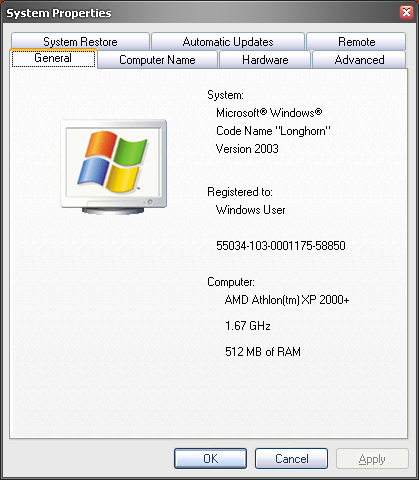Go to the Computer Name tab
The image size is (419, 480).
click(x=157, y=60)
